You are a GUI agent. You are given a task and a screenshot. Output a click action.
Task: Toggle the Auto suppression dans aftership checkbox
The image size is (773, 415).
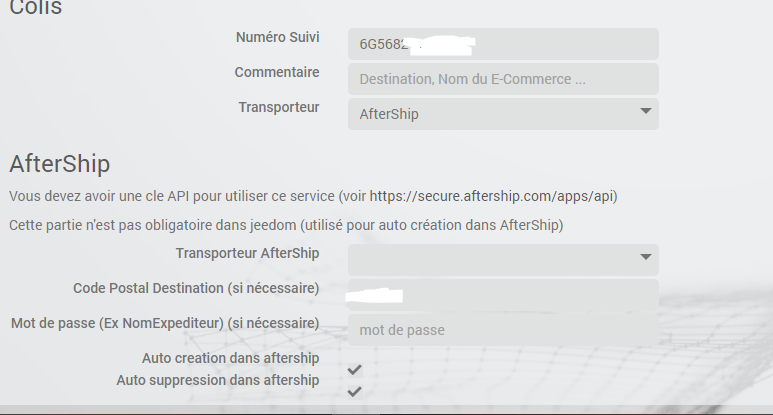[x=354, y=391]
